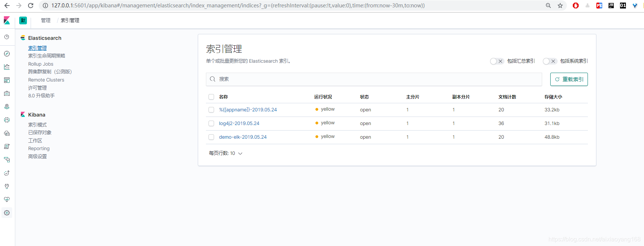
Task: Open Kibana 工作区 menu item
Action: pos(35,141)
